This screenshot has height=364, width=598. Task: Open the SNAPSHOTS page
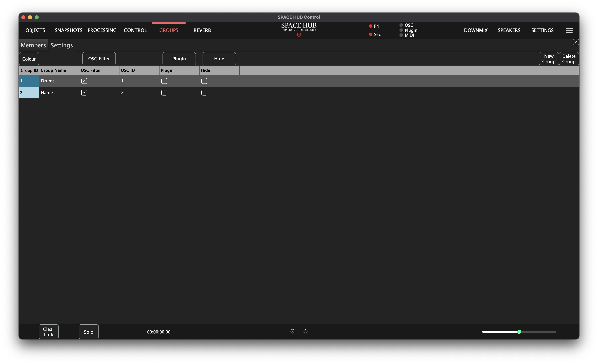[x=68, y=30]
